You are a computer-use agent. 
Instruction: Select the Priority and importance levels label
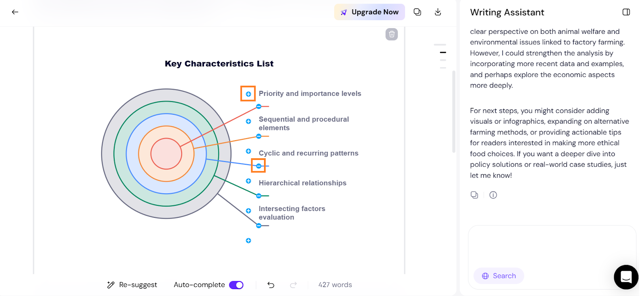tap(310, 93)
